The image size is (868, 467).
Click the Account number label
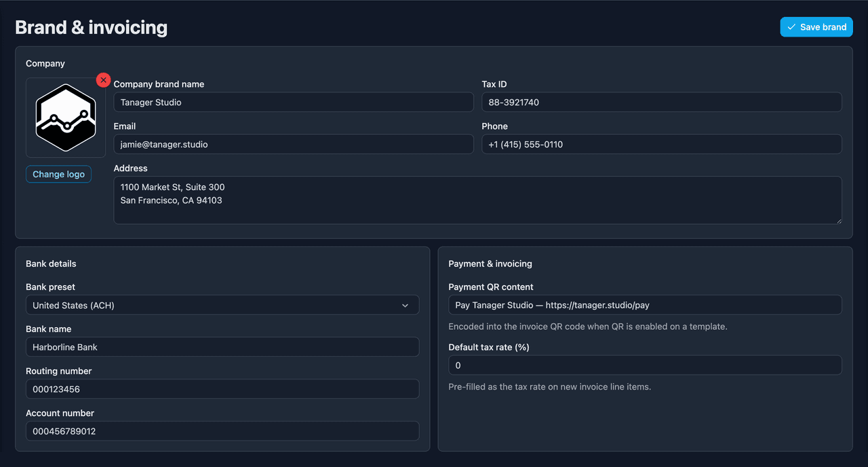[x=60, y=413]
